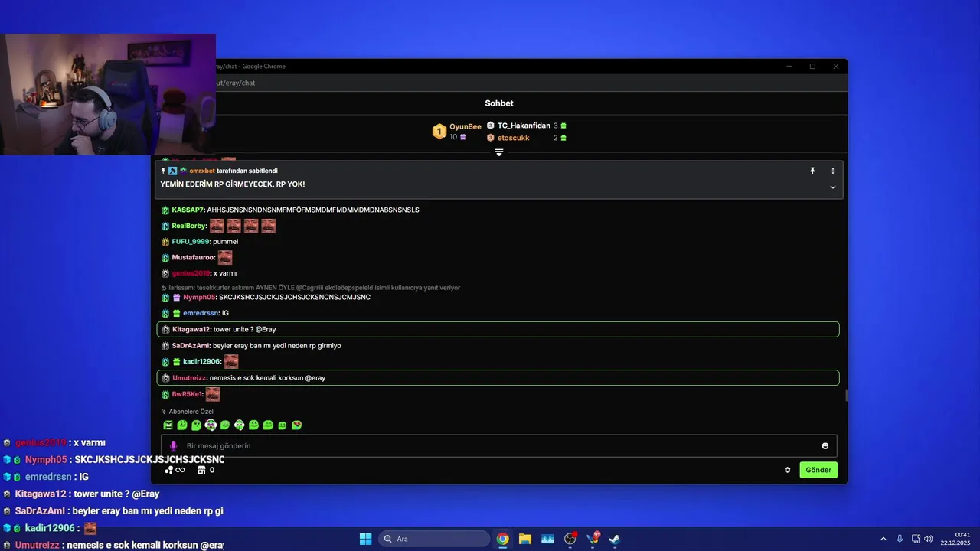Select the heart-eyes subscriber emote

tap(296, 425)
